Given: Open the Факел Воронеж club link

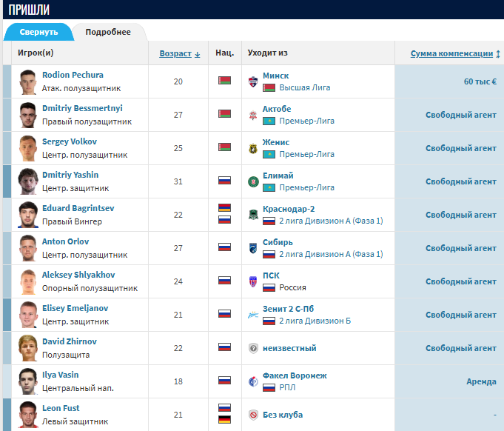Looking at the screenshot, I should (x=295, y=375).
